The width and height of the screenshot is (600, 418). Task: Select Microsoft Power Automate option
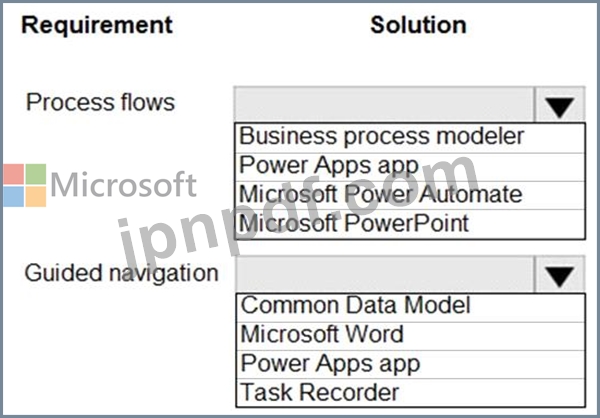(x=410, y=195)
